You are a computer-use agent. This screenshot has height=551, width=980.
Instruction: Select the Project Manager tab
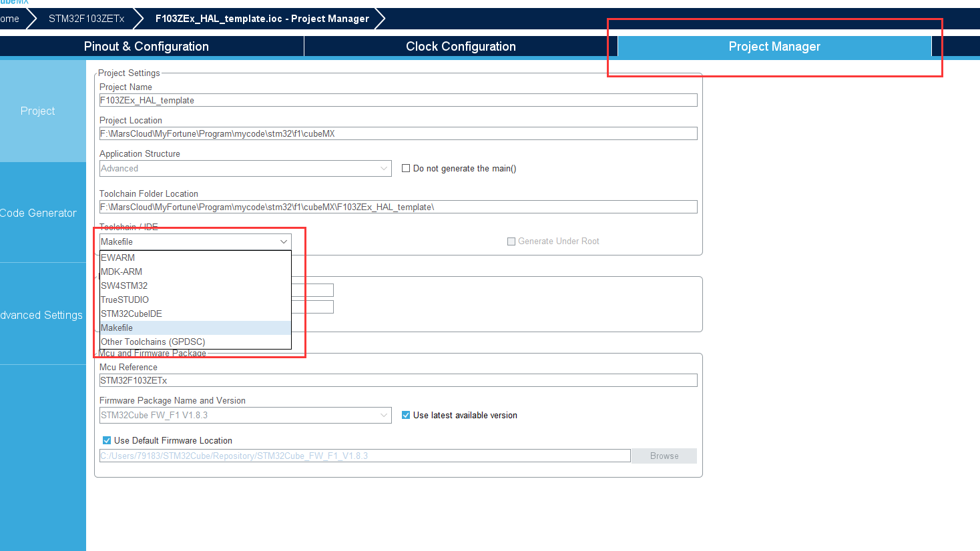(x=774, y=46)
